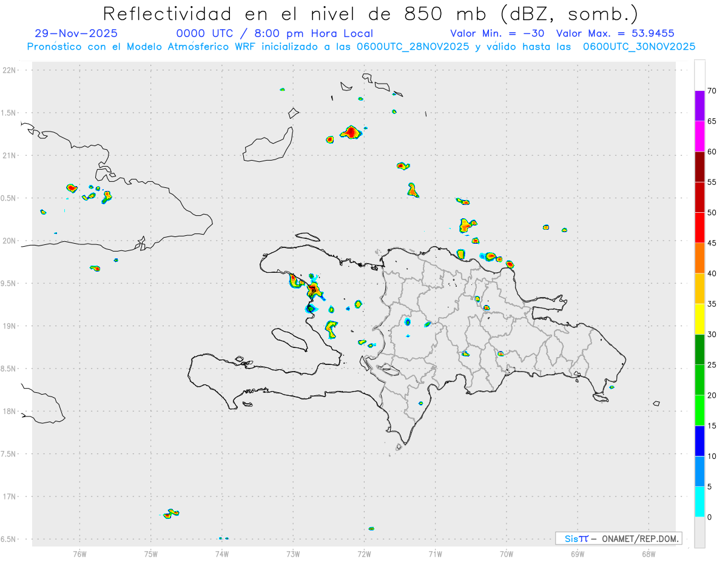The height and width of the screenshot is (562, 728).
Task: Click the '50' value on the color scale
Action: (x=712, y=213)
